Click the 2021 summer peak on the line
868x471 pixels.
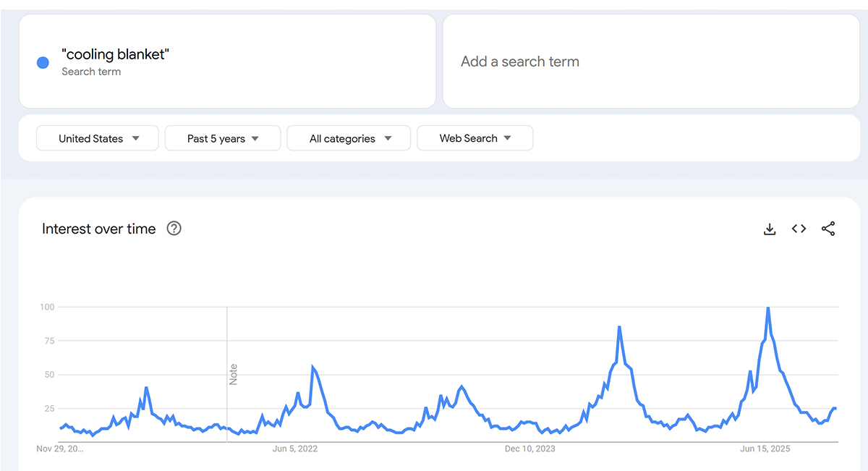point(146,388)
